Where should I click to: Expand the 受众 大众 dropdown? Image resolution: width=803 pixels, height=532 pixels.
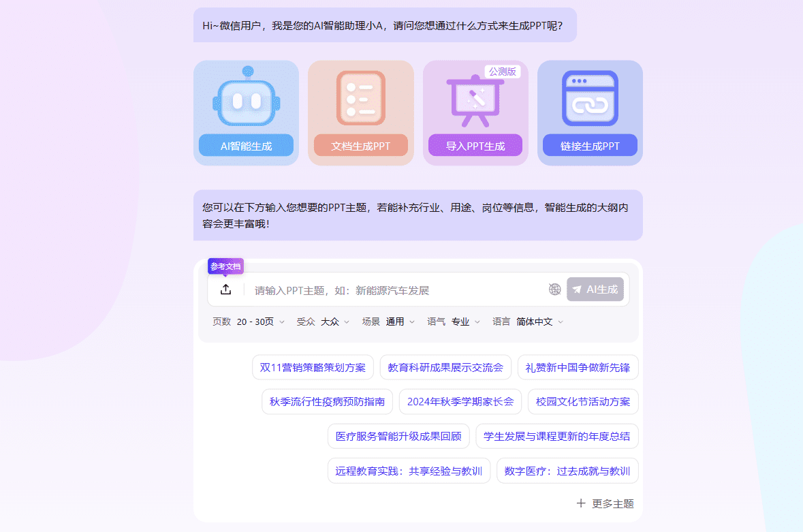pyautogui.click(x=323, y=322)
